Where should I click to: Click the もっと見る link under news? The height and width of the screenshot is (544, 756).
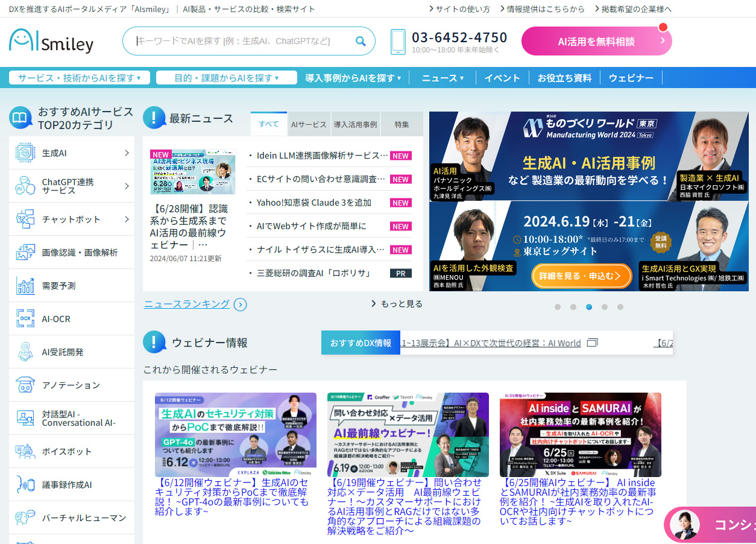pos(397,303)
